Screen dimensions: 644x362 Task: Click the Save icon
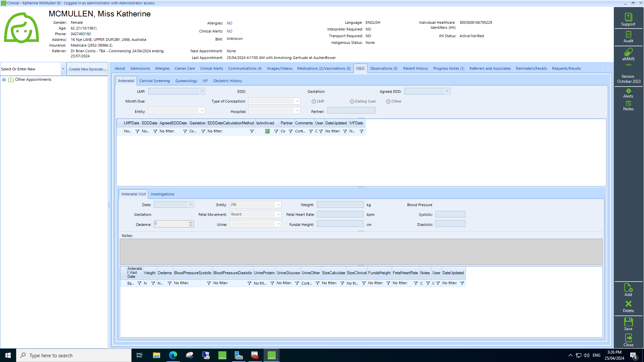click(x=628, y=324)
